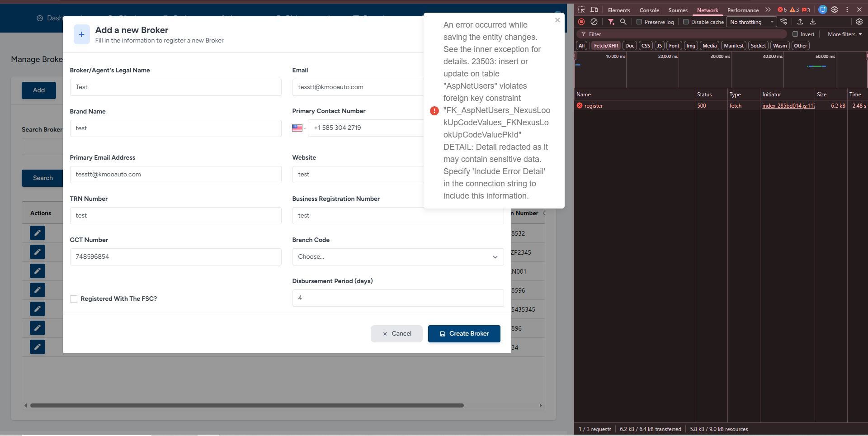The height and width of the screenshot is (436, 868).
Task: Enable the Preserve log checkbox
Action: [639, 22]
